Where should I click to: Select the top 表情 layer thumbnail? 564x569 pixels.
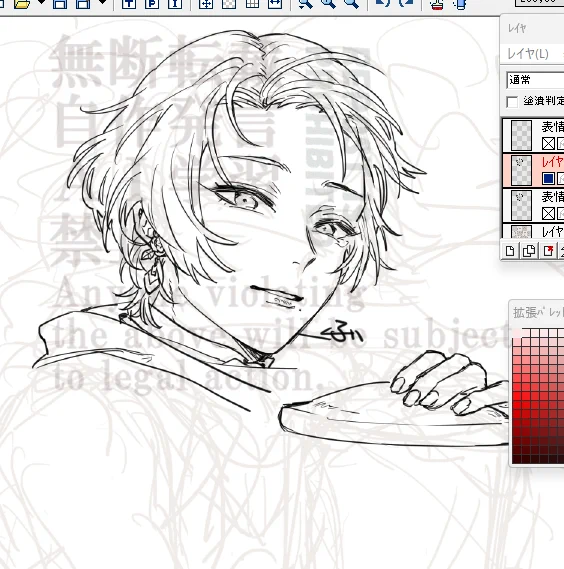click(521, 135)
